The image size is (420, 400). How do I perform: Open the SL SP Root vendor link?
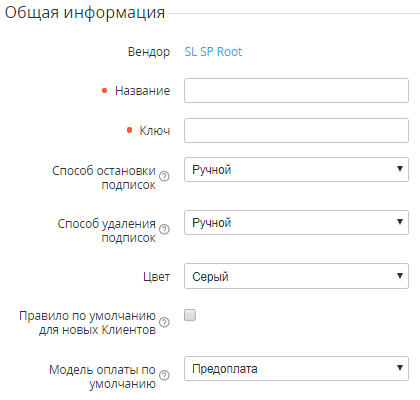pos(213,52)
